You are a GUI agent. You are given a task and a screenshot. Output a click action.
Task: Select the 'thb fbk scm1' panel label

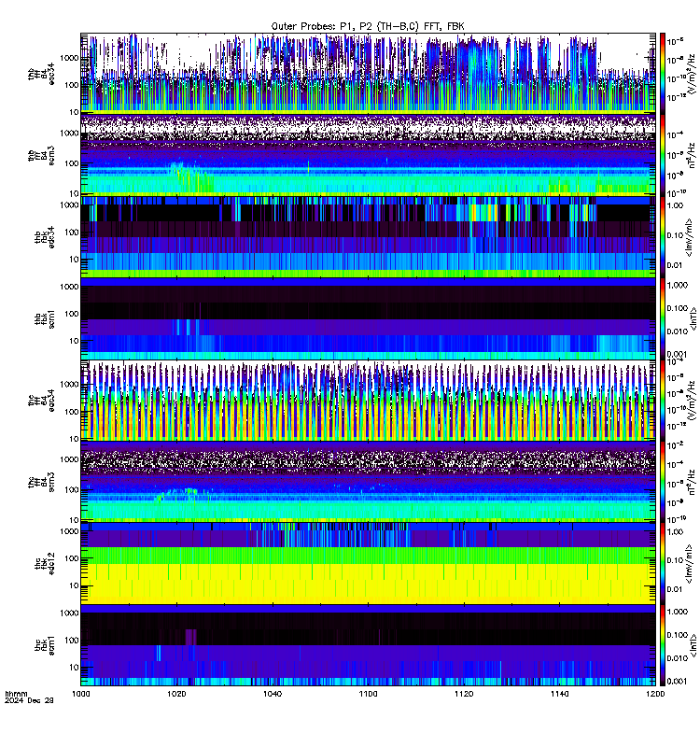44,318
